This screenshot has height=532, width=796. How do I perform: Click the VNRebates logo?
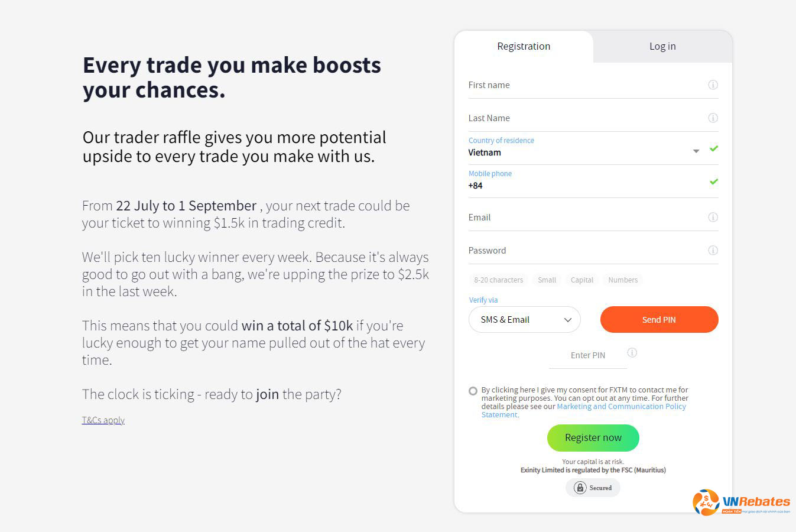coord(741,502)
